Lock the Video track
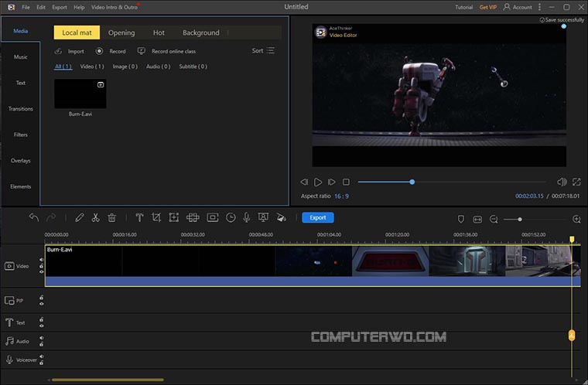 pos(42,266)
